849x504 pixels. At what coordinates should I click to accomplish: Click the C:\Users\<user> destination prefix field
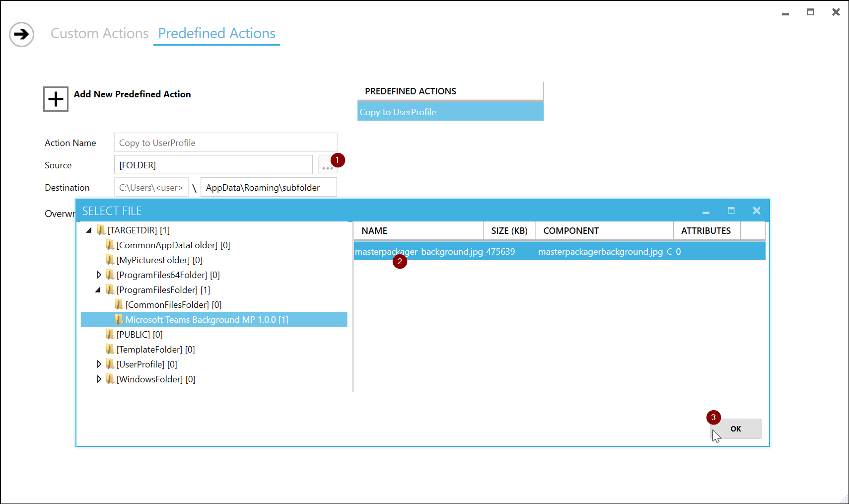pyautogui.click(x=151, y=187)
